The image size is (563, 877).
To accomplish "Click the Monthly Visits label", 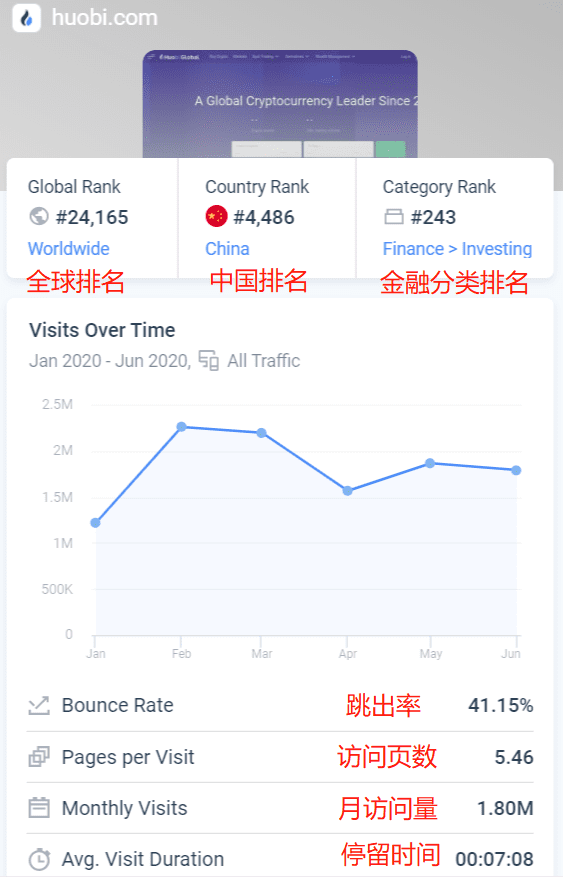I will [x=125, y=808].
